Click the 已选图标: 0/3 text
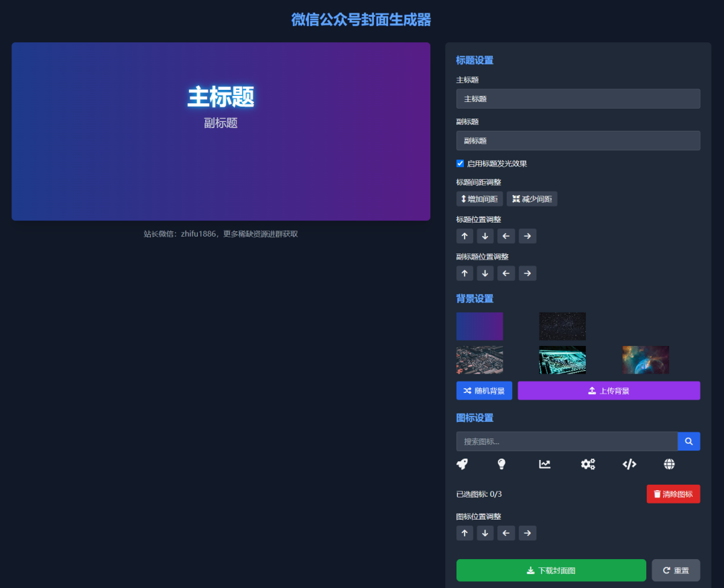This screenshot has width=724, height=588. 479,494
